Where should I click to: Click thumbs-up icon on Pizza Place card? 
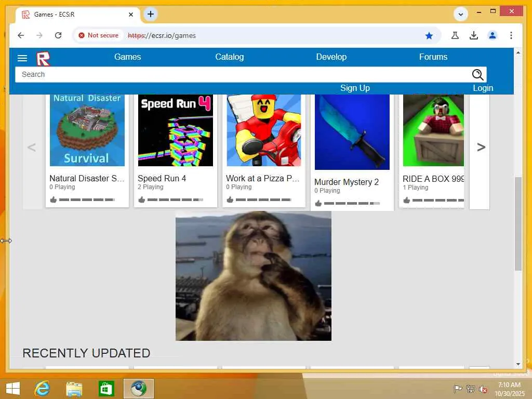tap(230, 199)
